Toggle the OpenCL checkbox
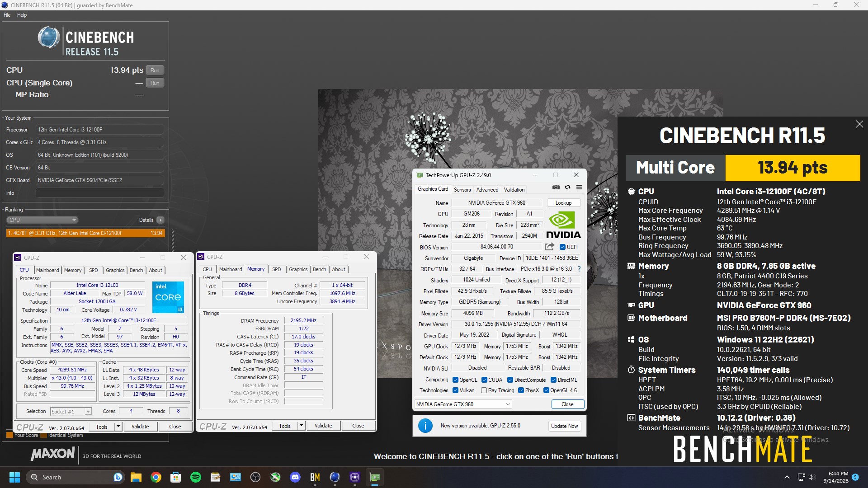868x488 pixels. [455, 380]
